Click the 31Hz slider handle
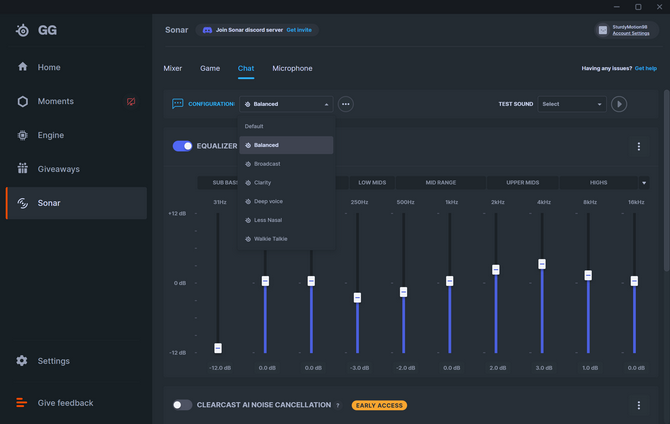The height and width of the screenshot is (424, 670). [x=218, y=348]
